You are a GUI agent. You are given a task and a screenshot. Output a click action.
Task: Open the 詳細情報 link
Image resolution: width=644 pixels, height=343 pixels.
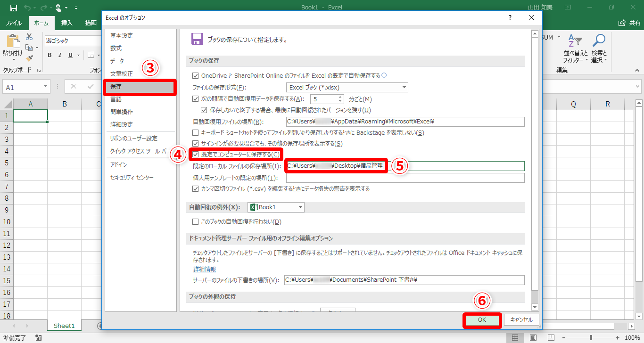pyautogui.click(x=205, y=269)
